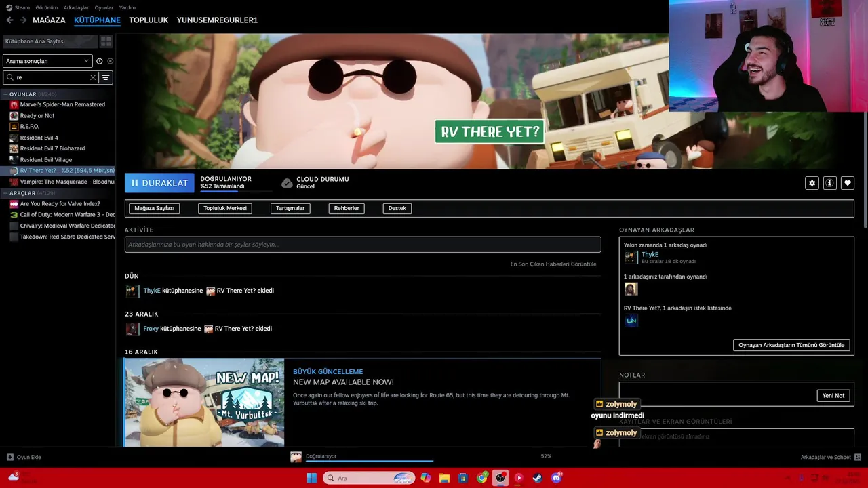The height and width of the screenshot is (488, 868).
Task: Click the forward navigation arrow
Action: tap(23, 20)
